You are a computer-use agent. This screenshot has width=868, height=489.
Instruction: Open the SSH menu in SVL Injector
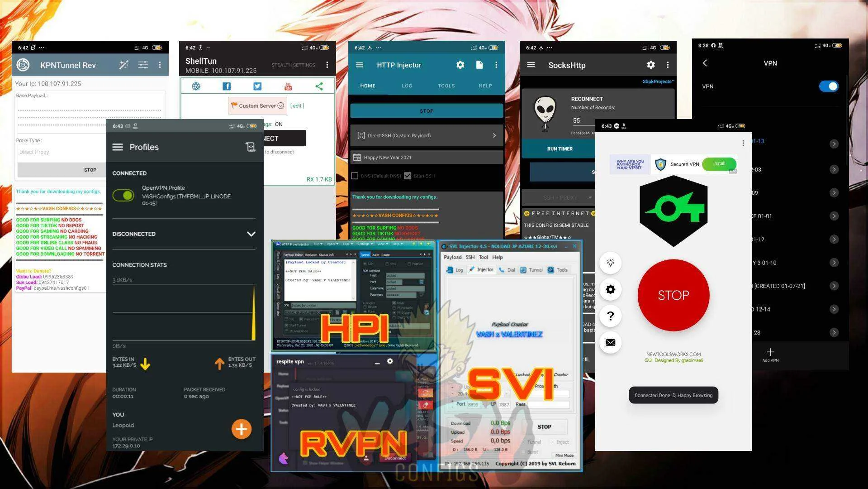[470, 257]
